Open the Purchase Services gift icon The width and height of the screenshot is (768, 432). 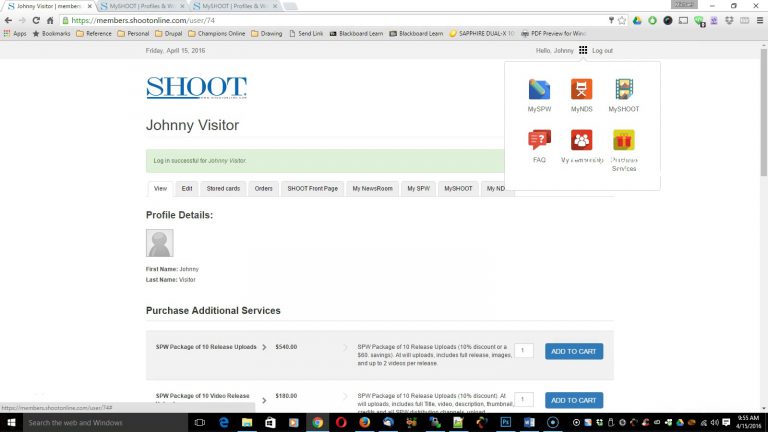click(624, 140)
